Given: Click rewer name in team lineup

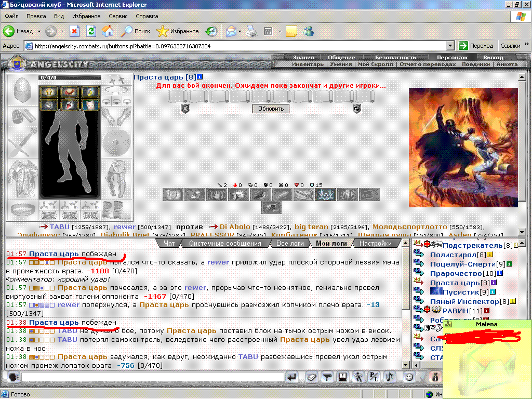Looking at the screenshot, I should point(125,227).
